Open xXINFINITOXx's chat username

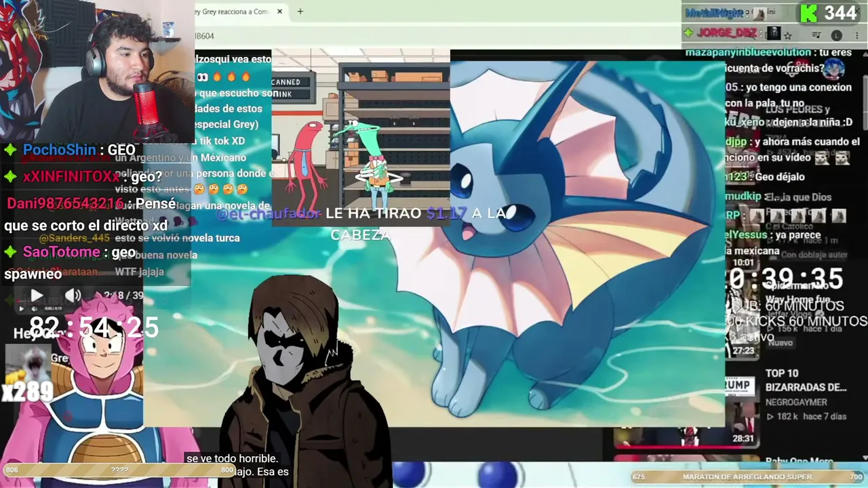tap(71, 177)
